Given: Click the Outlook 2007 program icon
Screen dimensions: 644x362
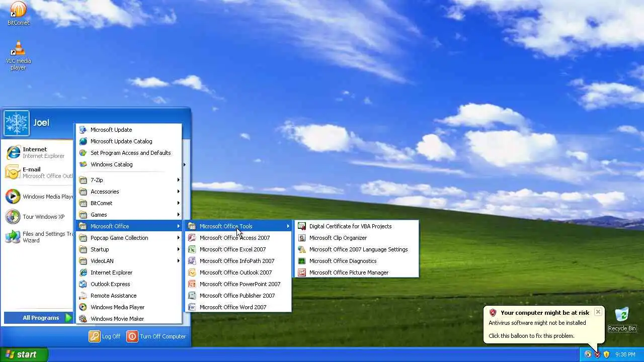Looking at the screenshot, I should [x=192, y=273].
